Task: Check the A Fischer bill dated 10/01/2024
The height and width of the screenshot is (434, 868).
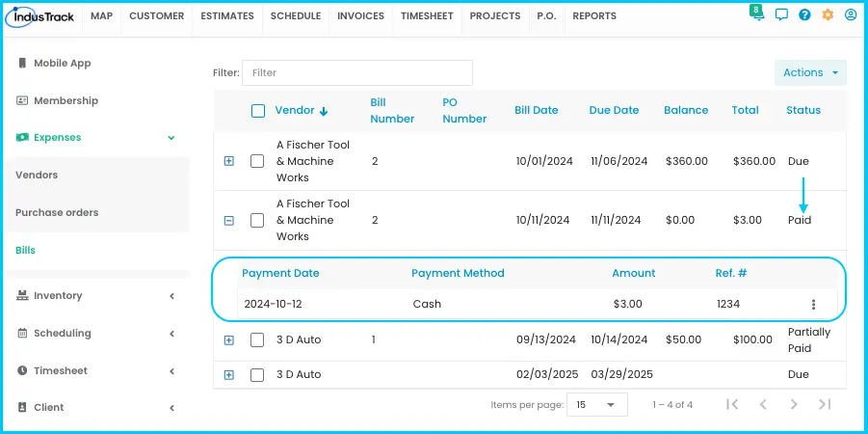Action: 257,161
